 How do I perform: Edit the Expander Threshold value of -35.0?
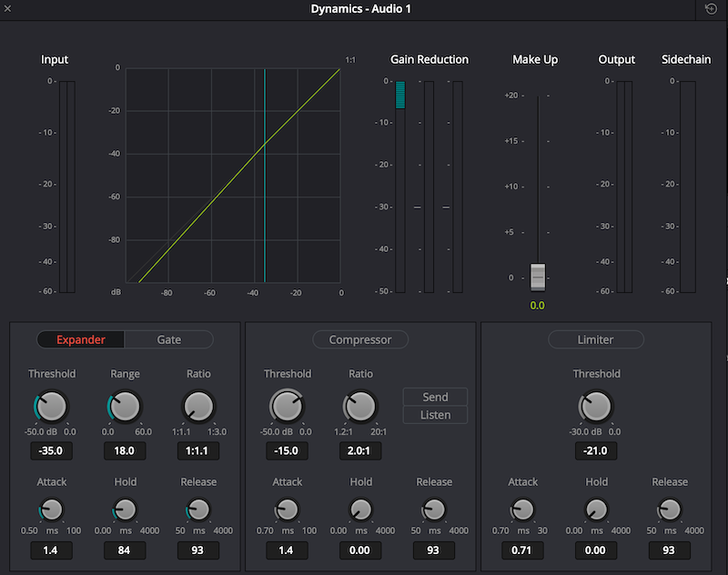click(51, 450)
